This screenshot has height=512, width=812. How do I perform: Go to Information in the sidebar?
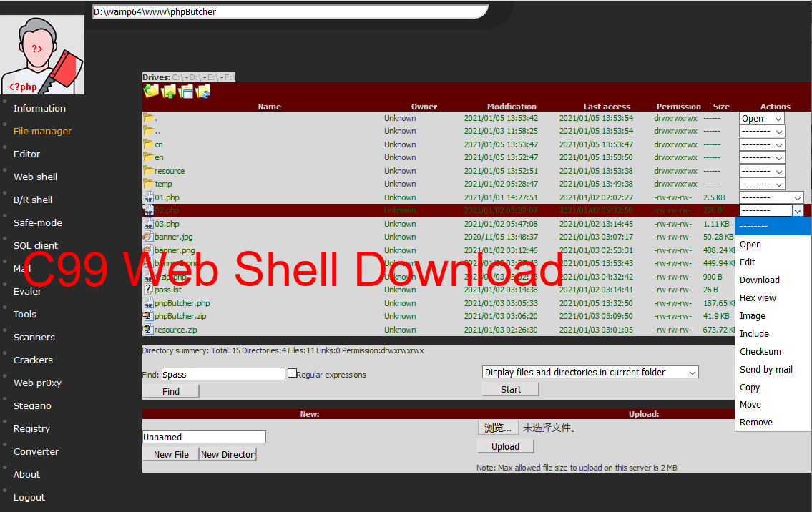pos(39,108)
